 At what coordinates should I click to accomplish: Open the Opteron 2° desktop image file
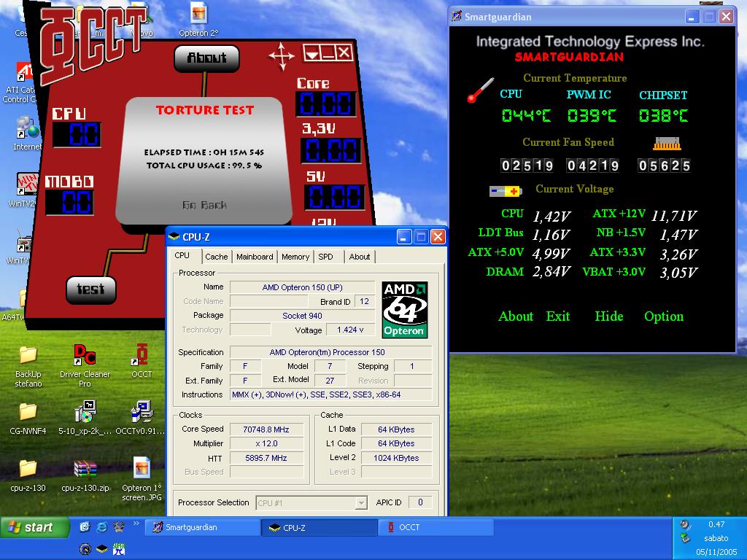tap(198, 19)
